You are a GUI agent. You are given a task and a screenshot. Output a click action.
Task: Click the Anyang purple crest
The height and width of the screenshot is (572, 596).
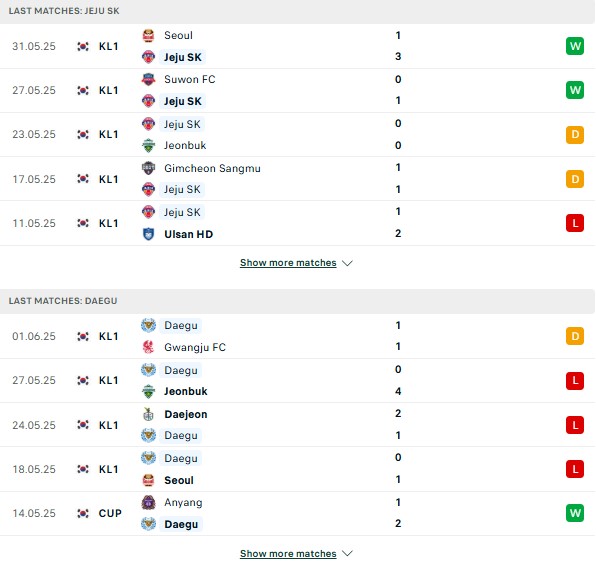148,502
